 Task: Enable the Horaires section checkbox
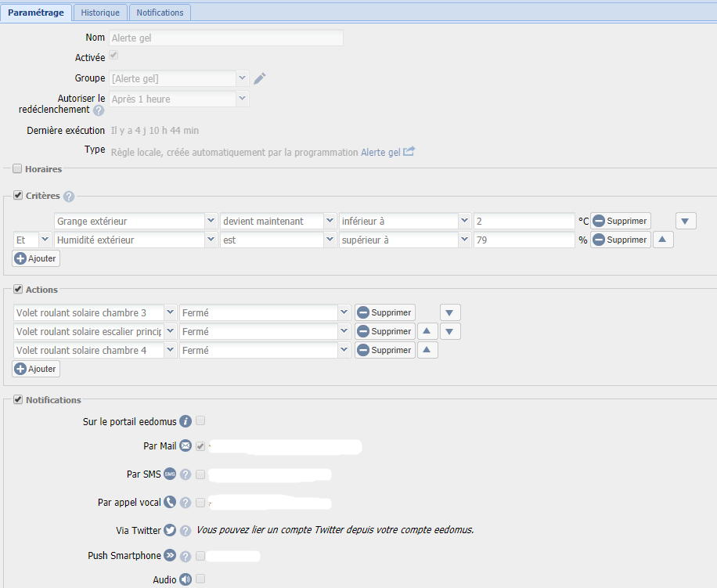click(x=17, y=168)
